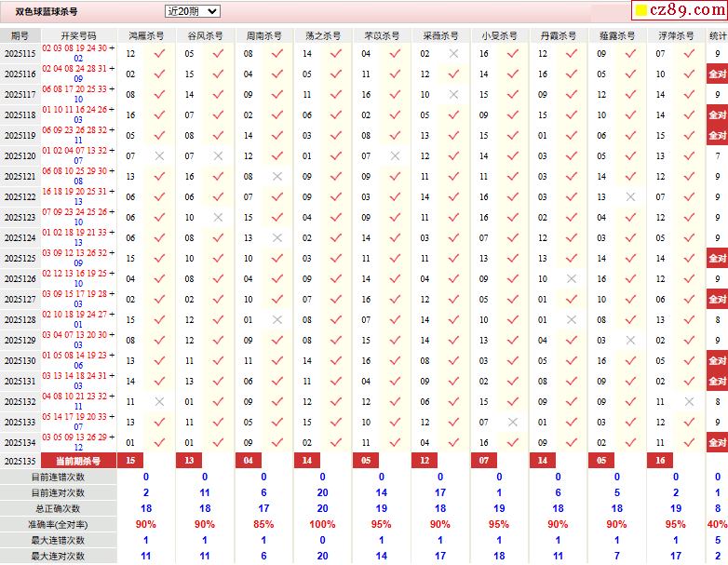Click the 统计 column header

click(x=718, y=35)
